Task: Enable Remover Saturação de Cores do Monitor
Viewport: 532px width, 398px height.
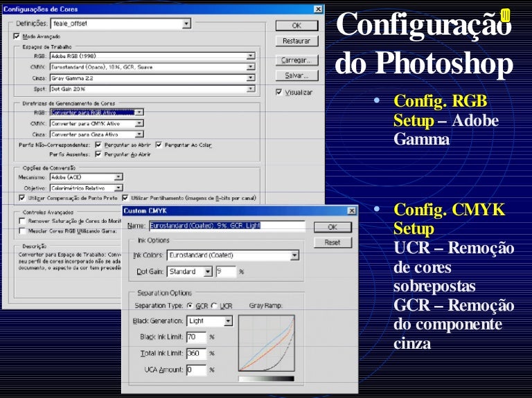Action: coord(22,220)
